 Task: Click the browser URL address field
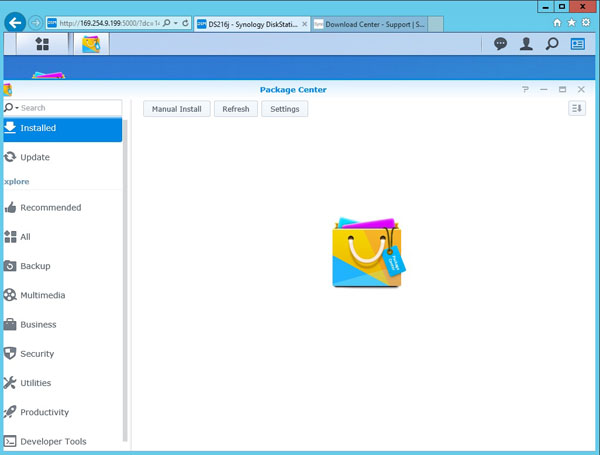[109, 23]
